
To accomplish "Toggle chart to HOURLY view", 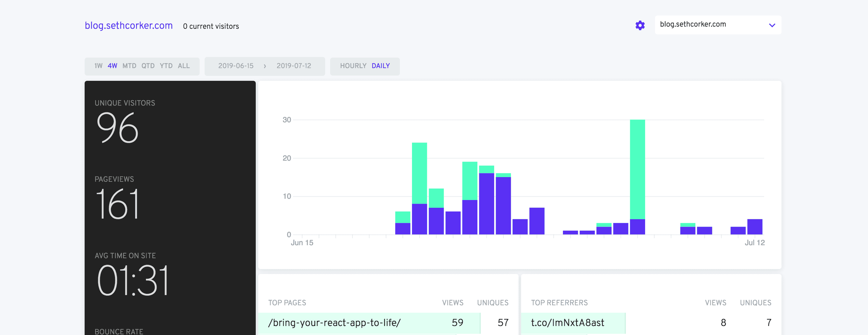I will coord(353,66).
